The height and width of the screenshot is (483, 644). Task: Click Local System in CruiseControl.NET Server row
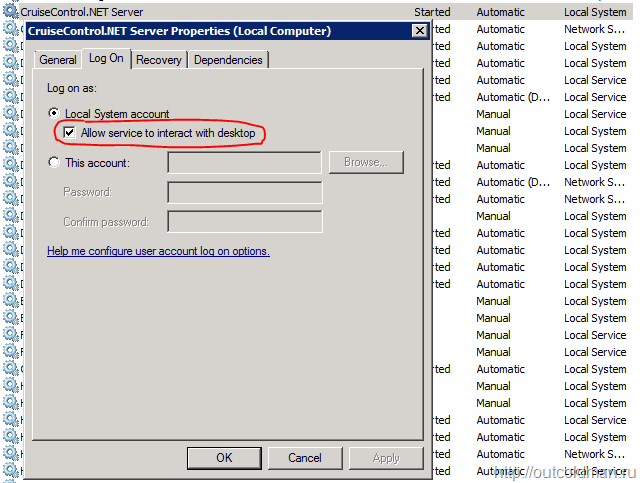click(x=595, y=12)
